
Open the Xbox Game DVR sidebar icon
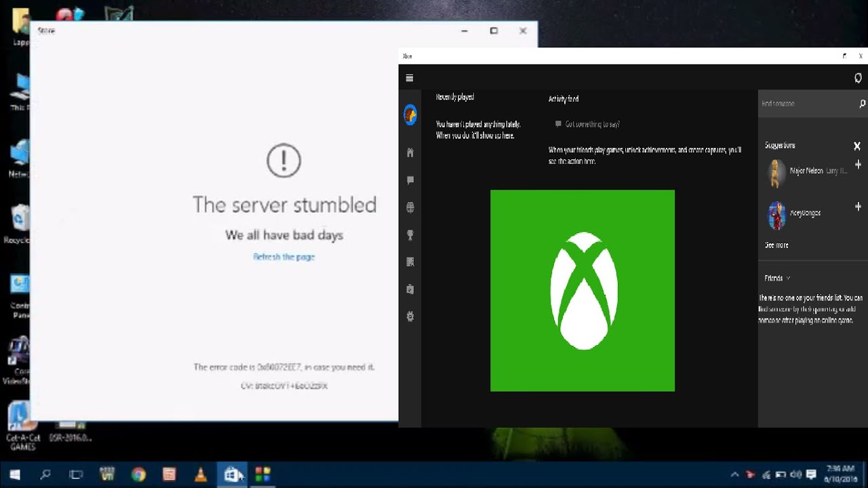[x=410, y=262]
